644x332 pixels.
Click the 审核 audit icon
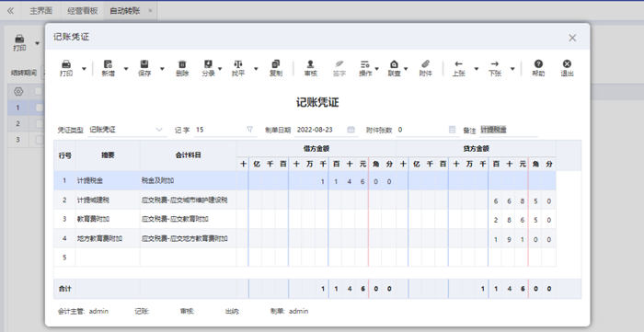click(311, 68)
